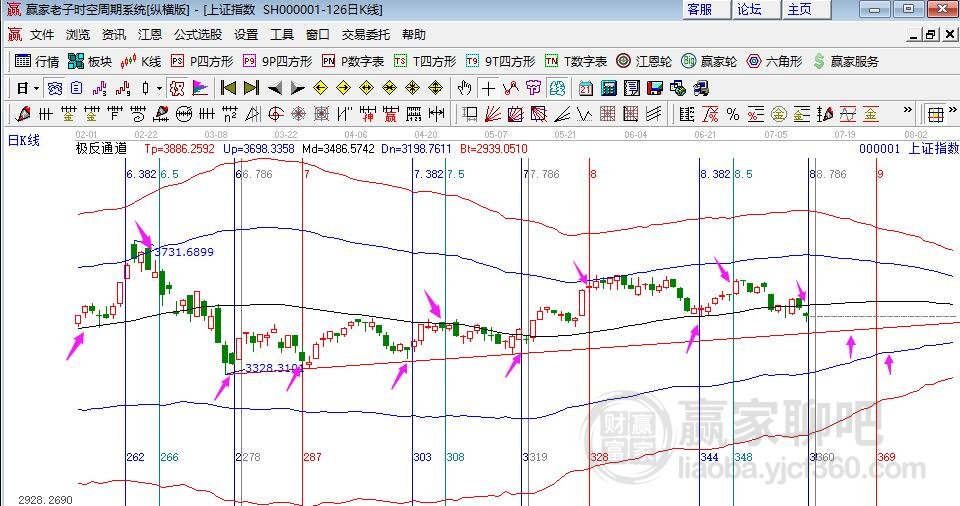This screenshot has height=506, width=960.
Task: Toggle the crosshair cursor tool
Action: click(488, 89)
